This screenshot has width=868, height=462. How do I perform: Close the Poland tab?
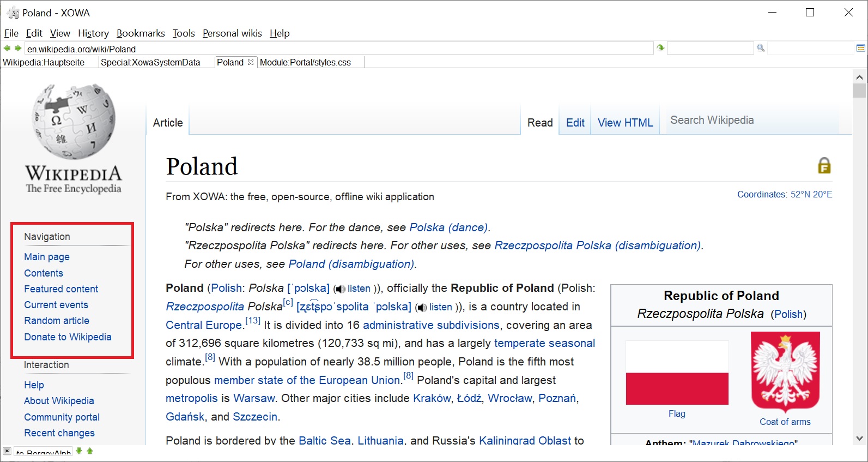point(251,62)
